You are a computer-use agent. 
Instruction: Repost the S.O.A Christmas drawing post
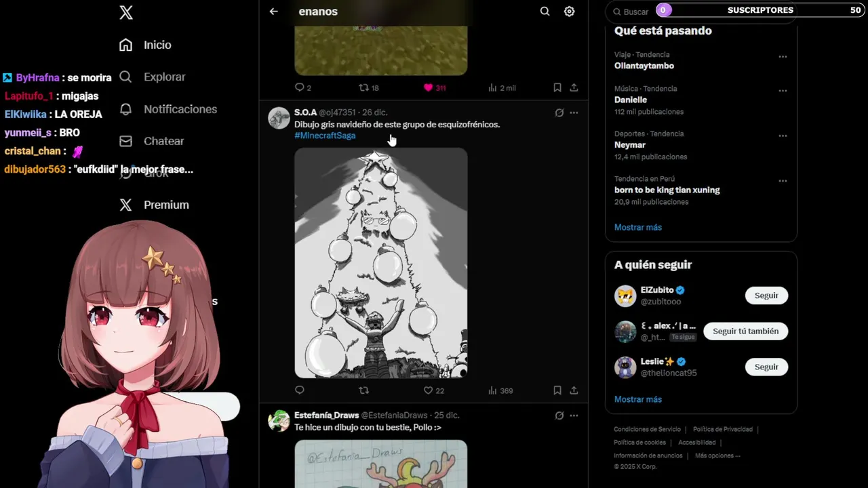(x=363, y=390)
